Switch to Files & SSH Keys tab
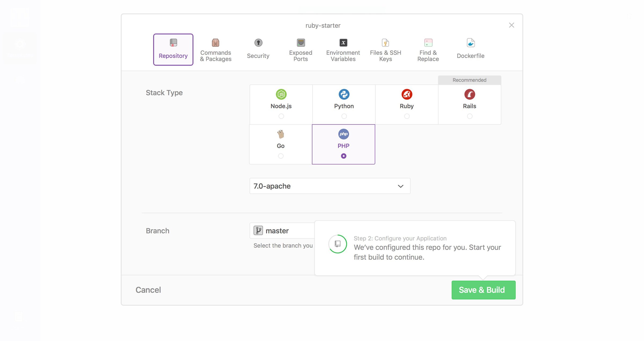 pyautogui.click(x=386, y=50)
